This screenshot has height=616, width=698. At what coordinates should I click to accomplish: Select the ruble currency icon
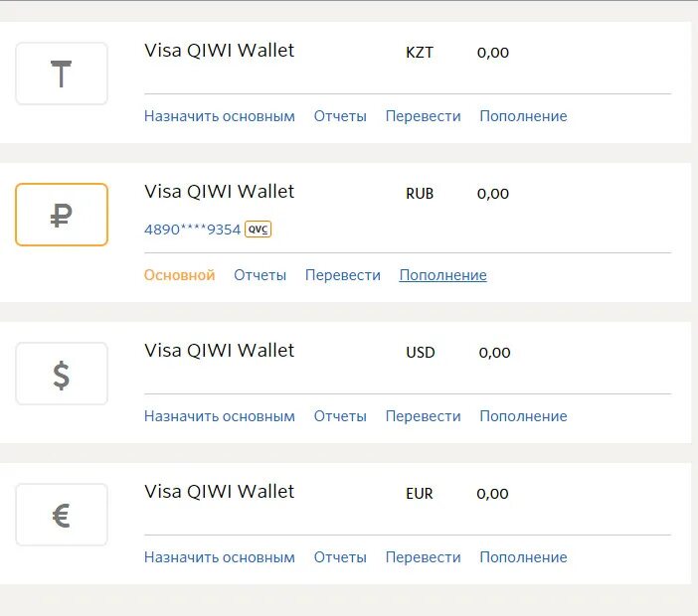pos(62,215)
